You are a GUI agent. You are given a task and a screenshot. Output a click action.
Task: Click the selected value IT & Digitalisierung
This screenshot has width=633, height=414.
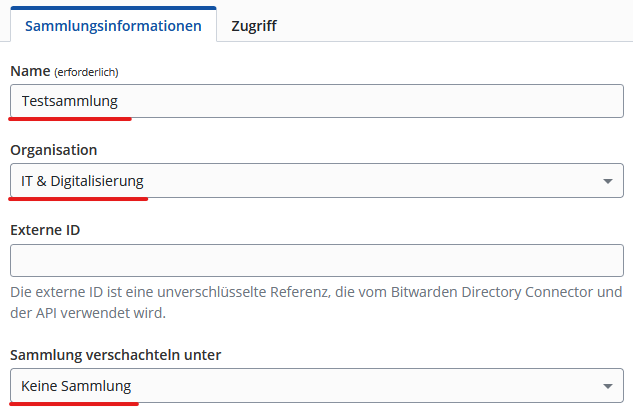(83, 181)
